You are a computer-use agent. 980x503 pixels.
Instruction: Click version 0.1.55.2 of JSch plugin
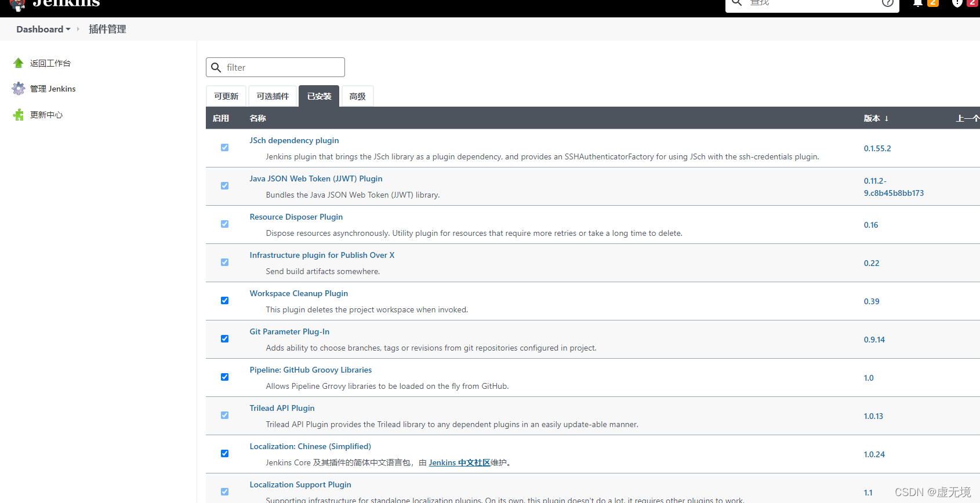coord(877,149)
